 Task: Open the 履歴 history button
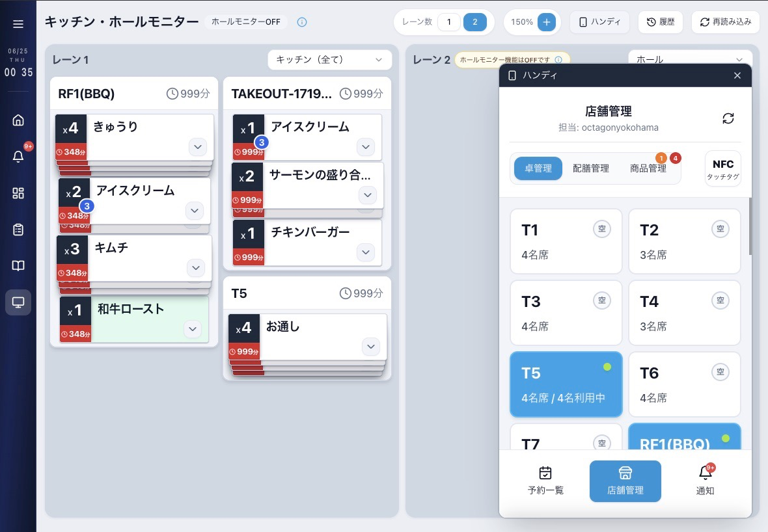pyautogui.click(x=660, y=22)
